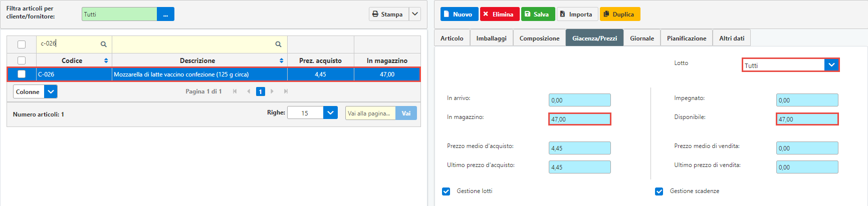Go to next page arrow
This screenshot has width=868, height=206.
pos(272,91)
